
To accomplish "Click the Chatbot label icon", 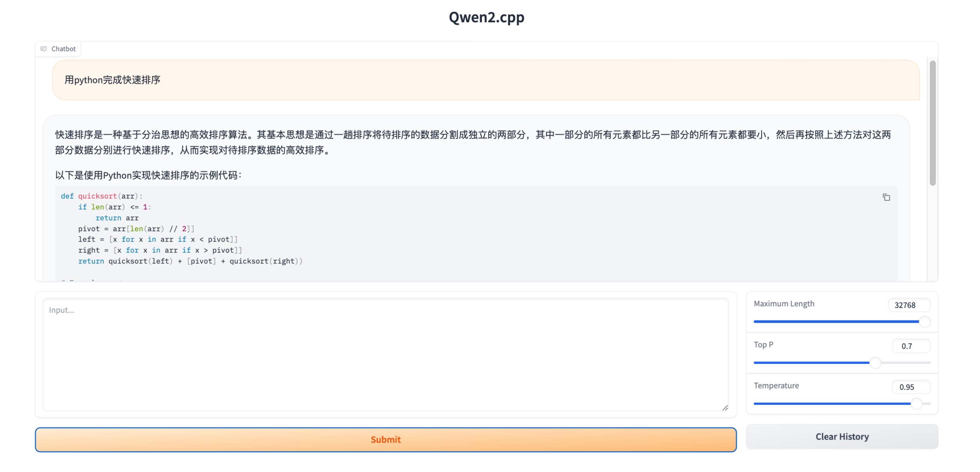I will pos(44,49).
